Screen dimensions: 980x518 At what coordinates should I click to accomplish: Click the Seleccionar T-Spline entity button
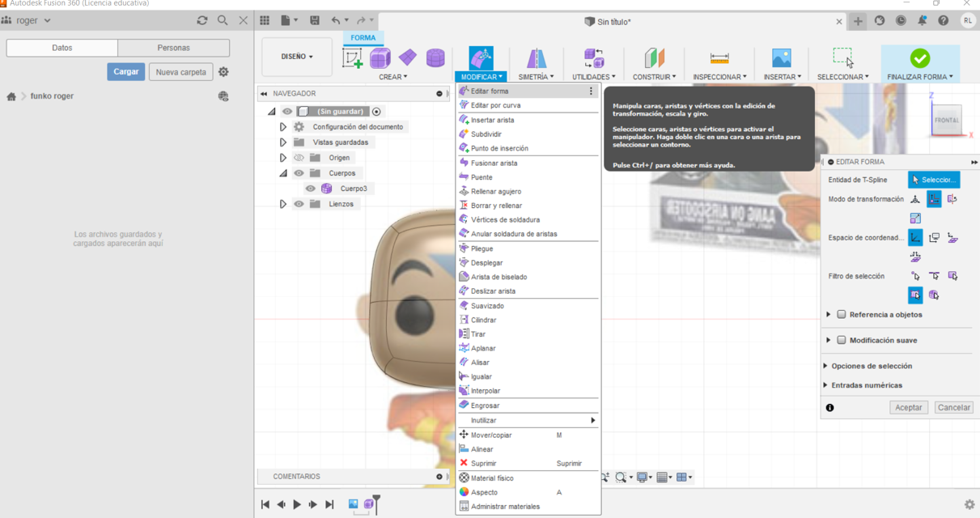coord(934,180)
